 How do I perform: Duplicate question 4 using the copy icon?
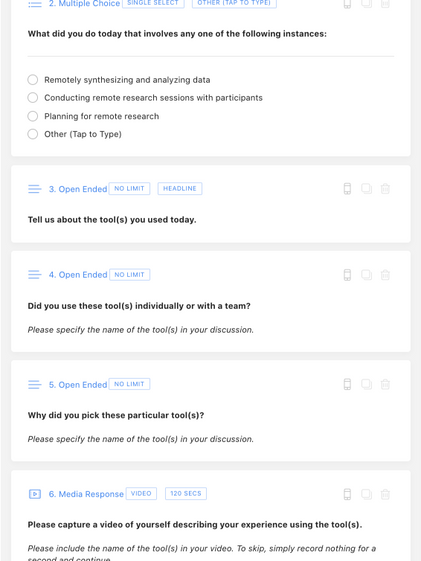coord(366,275)
